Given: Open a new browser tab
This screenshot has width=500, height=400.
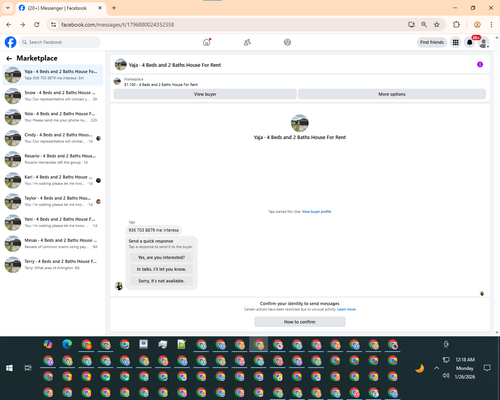Looking at the screenshot, I should tap(114, 8).
